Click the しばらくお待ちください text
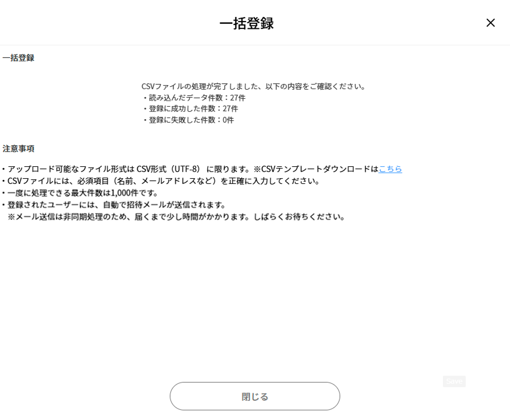The width and height of the screenshot is (510, 420). click(295, 217)
